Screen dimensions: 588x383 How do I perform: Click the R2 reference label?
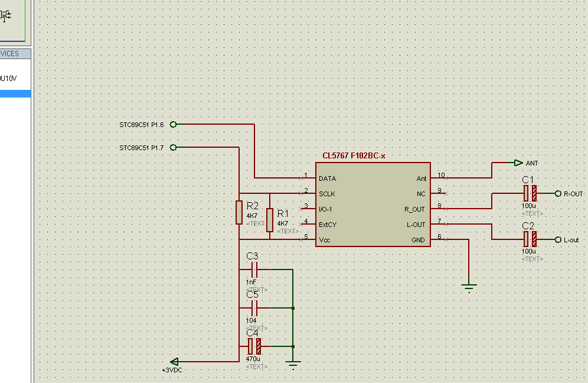click(252, 206)
